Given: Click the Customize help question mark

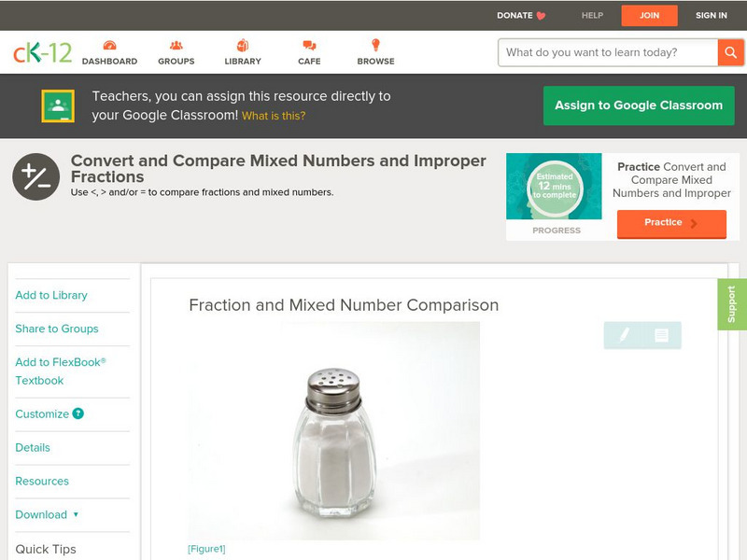Looking at the screenshot, I should [x=78, y=413].
